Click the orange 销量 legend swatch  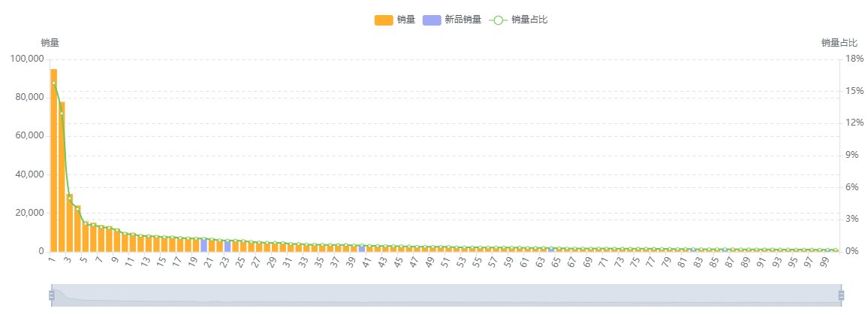point(384,20)
